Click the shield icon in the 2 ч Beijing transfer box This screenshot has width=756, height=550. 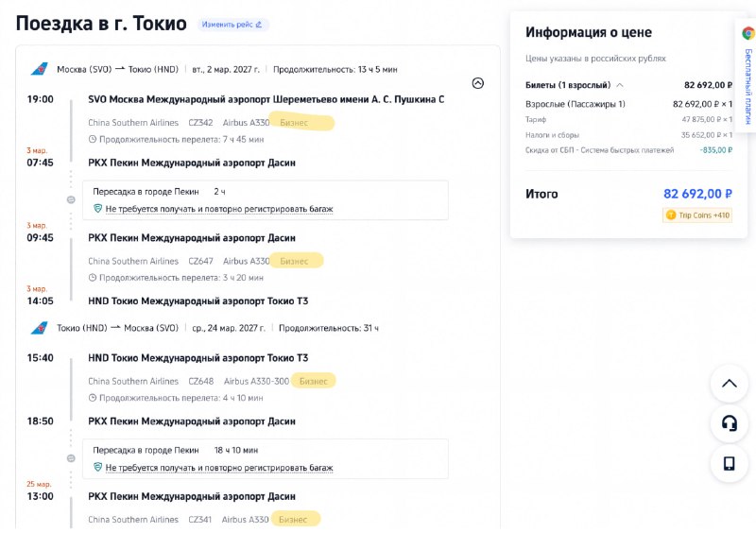point(97,209)
